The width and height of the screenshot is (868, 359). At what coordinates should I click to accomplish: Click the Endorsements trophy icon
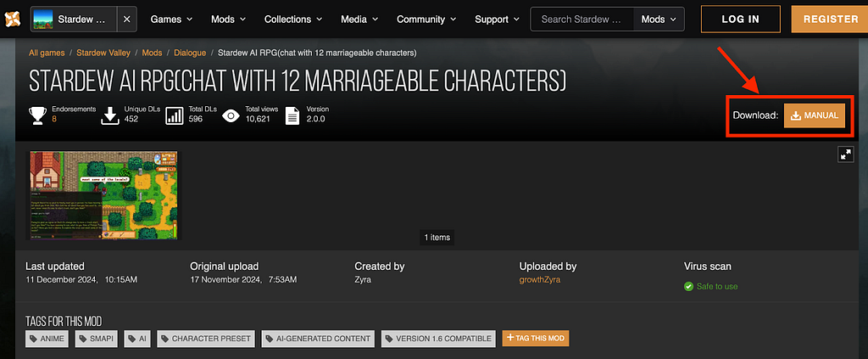[37, 115]
